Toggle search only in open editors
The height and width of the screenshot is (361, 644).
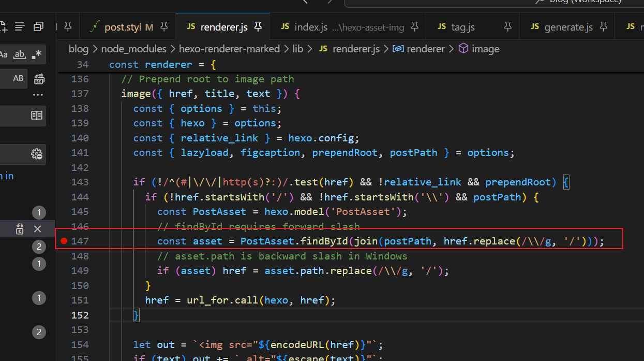pos(37,115)
